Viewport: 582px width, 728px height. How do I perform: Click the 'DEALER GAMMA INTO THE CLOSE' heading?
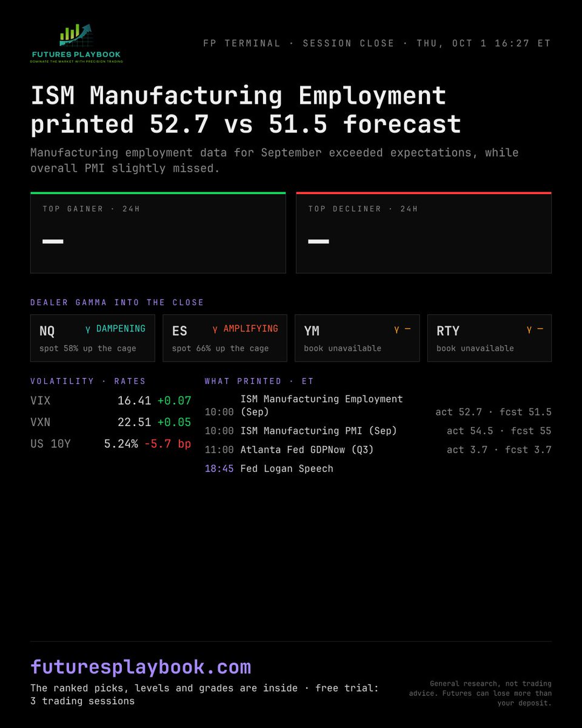pyautogui.click(x=117, y=302)
